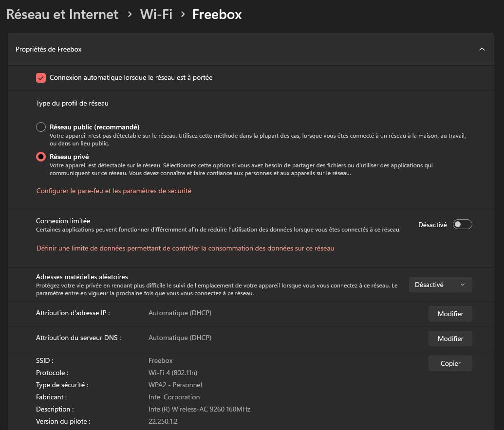504x430 pixels.
Task: Click the breadcrumb chevron after Wi-Fi
Action: click(x=183, y=14)
